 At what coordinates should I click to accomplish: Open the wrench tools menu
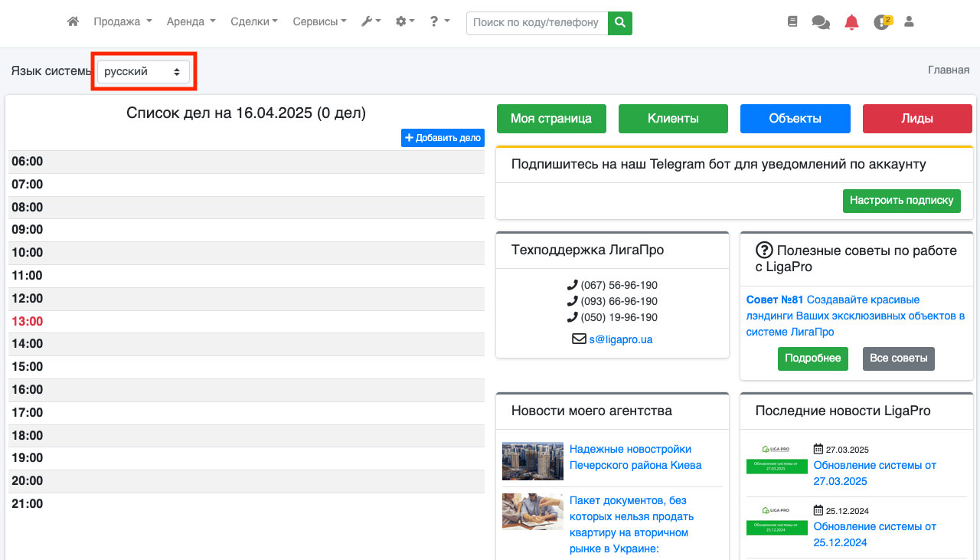pyautogui.click(x=371, y=22)
